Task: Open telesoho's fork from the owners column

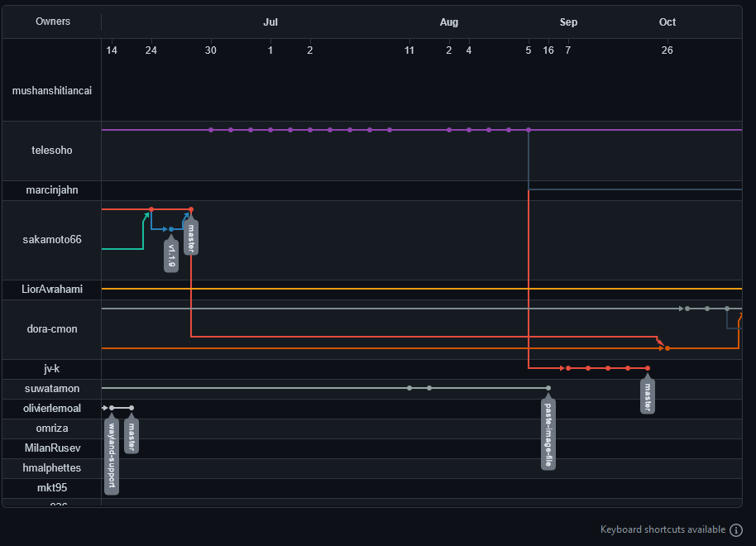Action: (52, 151)
